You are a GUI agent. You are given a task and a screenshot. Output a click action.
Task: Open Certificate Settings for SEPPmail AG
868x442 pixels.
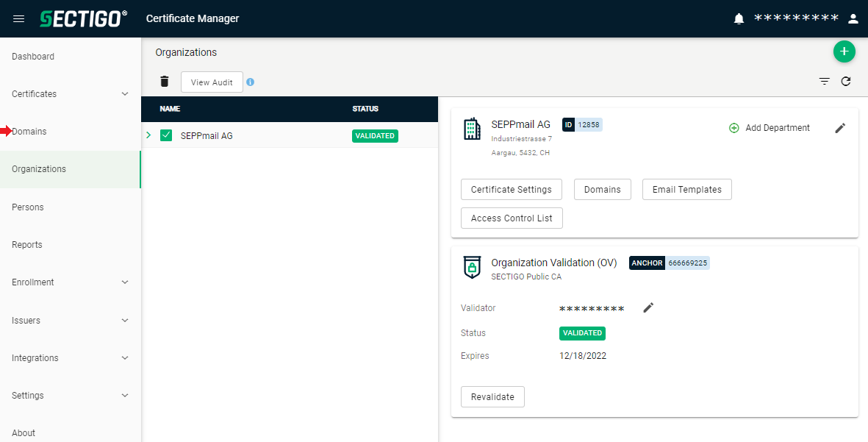[512, 190]
